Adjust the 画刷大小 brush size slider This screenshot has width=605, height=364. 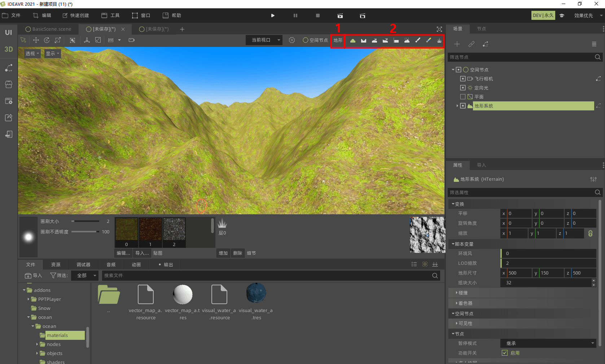click(86, 221)
